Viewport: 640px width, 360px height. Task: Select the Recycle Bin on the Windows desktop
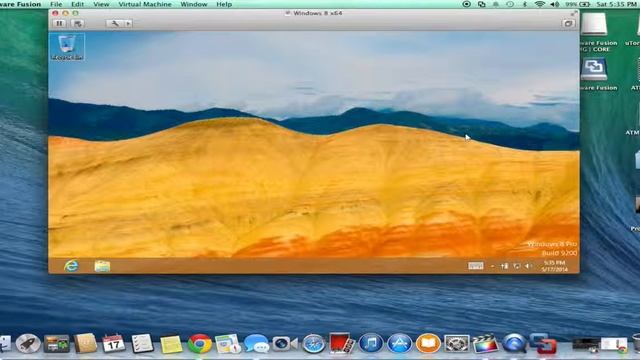tap(67, 47)
